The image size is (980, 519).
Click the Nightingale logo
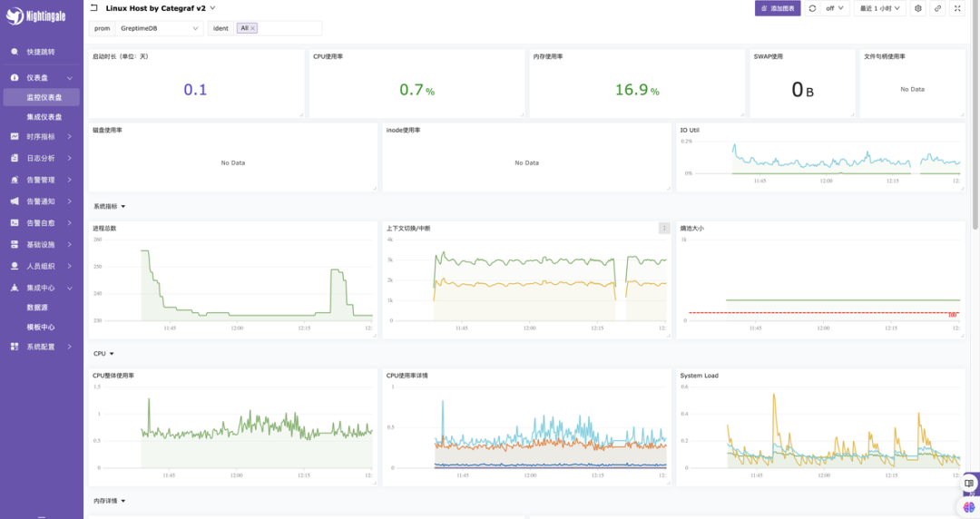click(x=36, y=16)
